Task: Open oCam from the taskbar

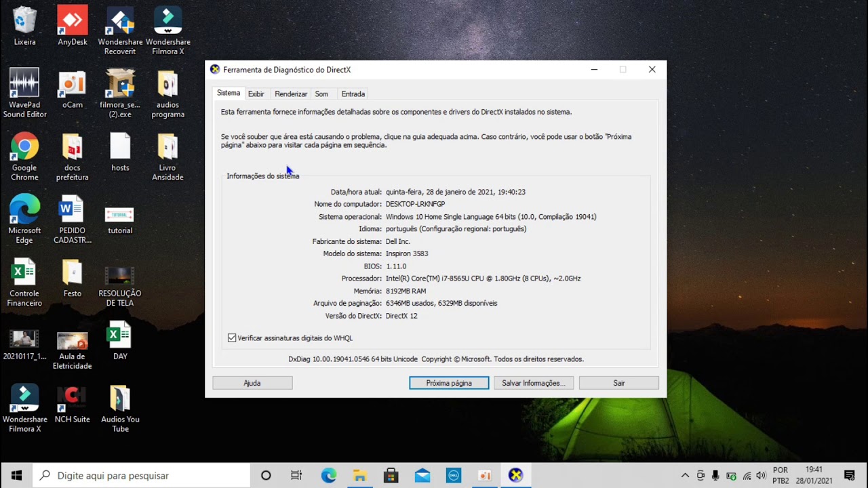Action: 484,475
